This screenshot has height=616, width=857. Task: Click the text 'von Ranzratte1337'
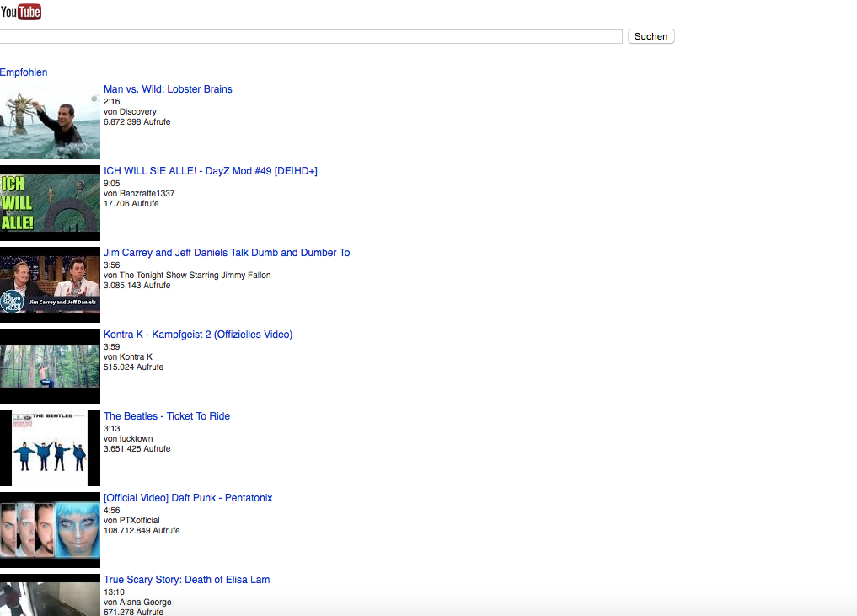point(139,194)
